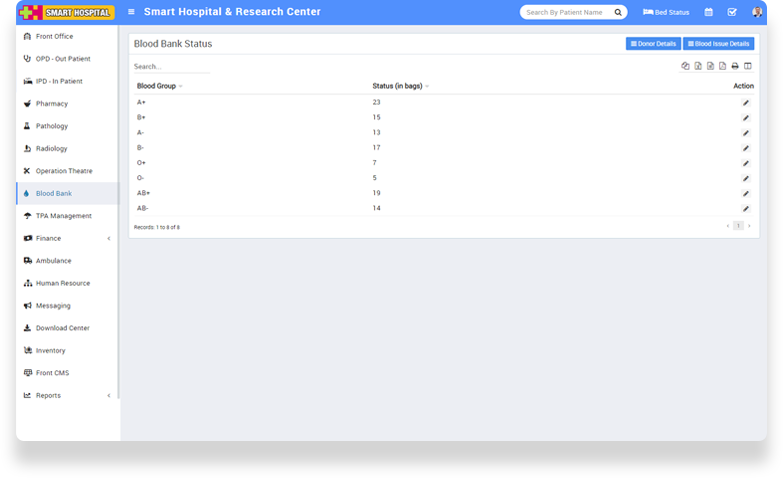Go to Operation Theatre menu item
The width and height of the screenshot is (783, 478).
63,171
